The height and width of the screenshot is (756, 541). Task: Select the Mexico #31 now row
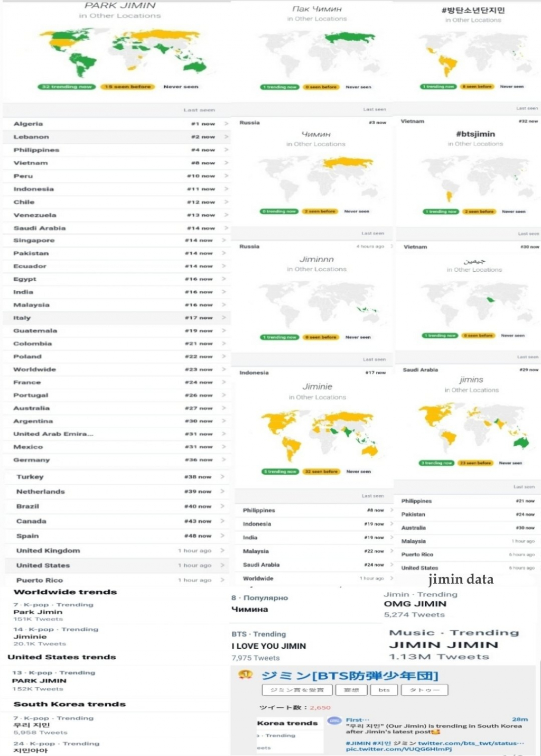coord(116,447)
